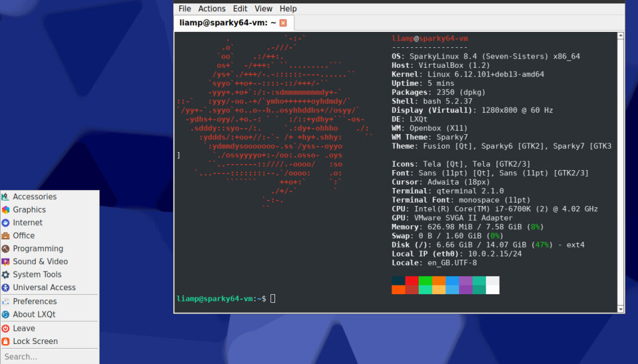Viewport: 638px width, 364px height.
Task: Click the terminal scrollbar up arrow
Action: point(621,36)
